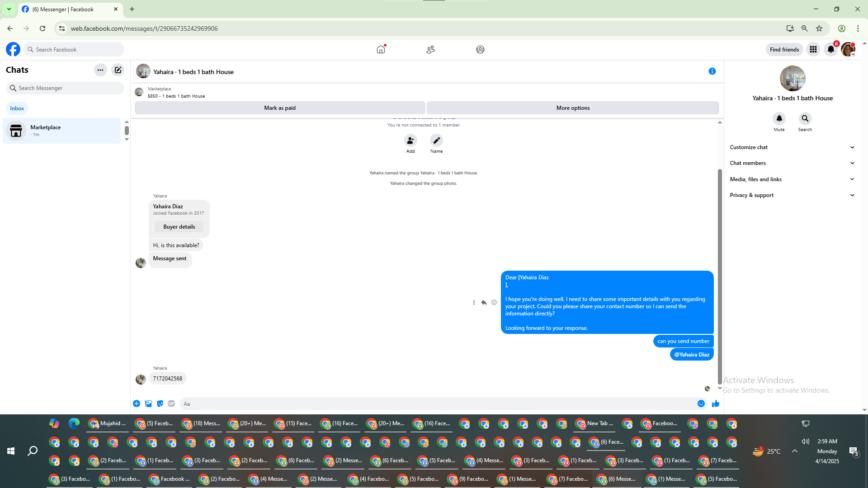868x488 pixels.
Task: Click the GIF picker icon
Action: pos(171,404)
